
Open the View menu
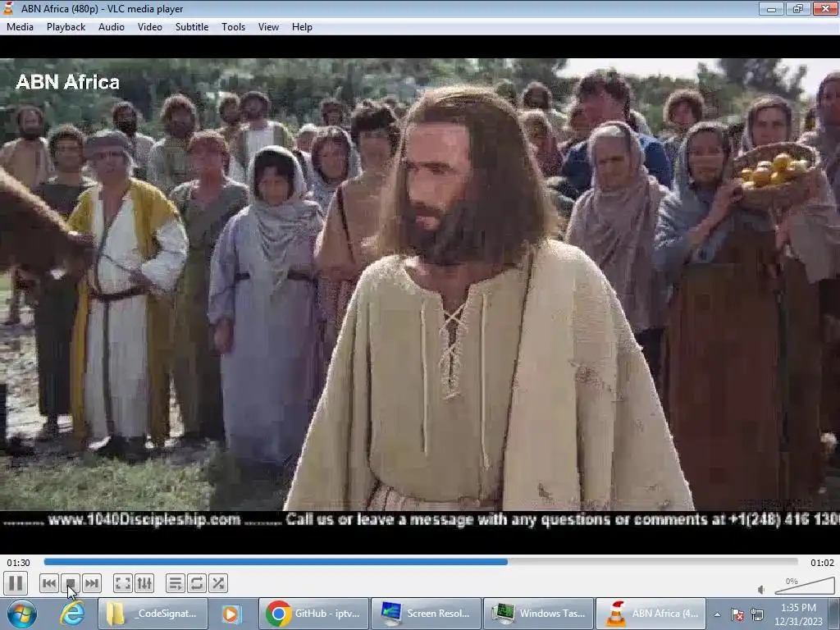click(268, 27)
